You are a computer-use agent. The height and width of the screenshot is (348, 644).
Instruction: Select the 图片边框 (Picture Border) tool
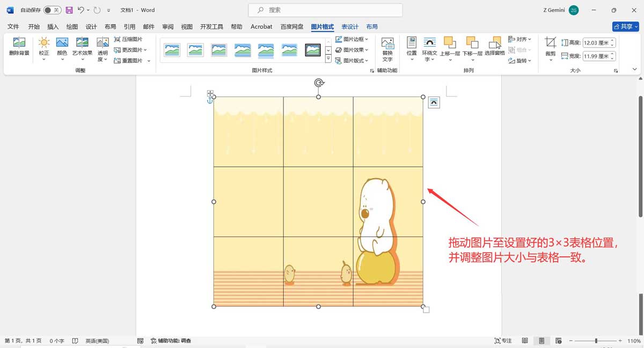352,39
